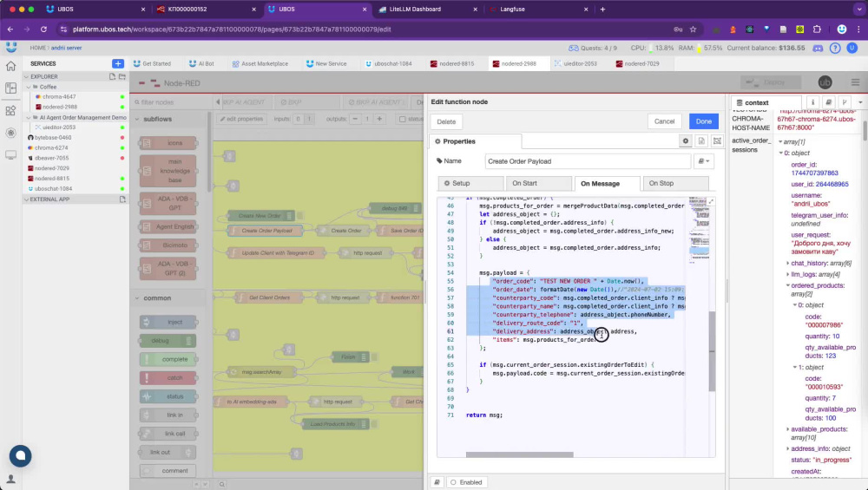Click the Done button

[704, 121]
